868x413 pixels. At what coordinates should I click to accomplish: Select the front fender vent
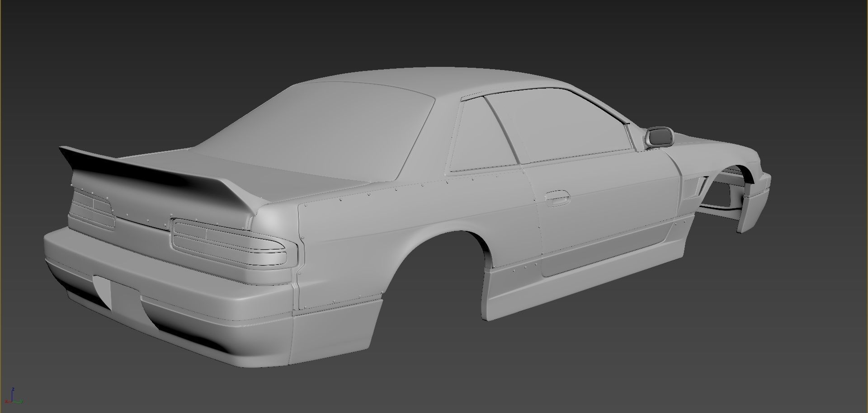(x=697, y=188)
